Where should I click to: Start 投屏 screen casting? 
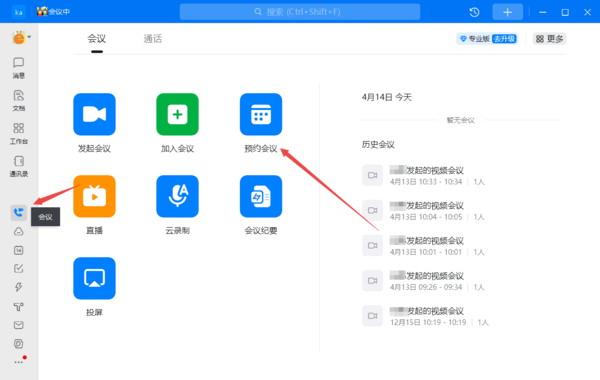tap(94, 278)
